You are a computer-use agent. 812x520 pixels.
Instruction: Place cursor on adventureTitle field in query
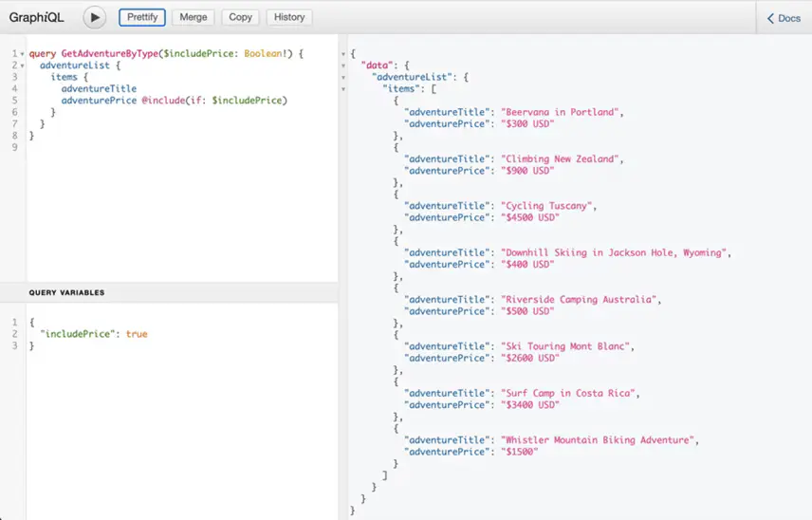coord(99,88)
